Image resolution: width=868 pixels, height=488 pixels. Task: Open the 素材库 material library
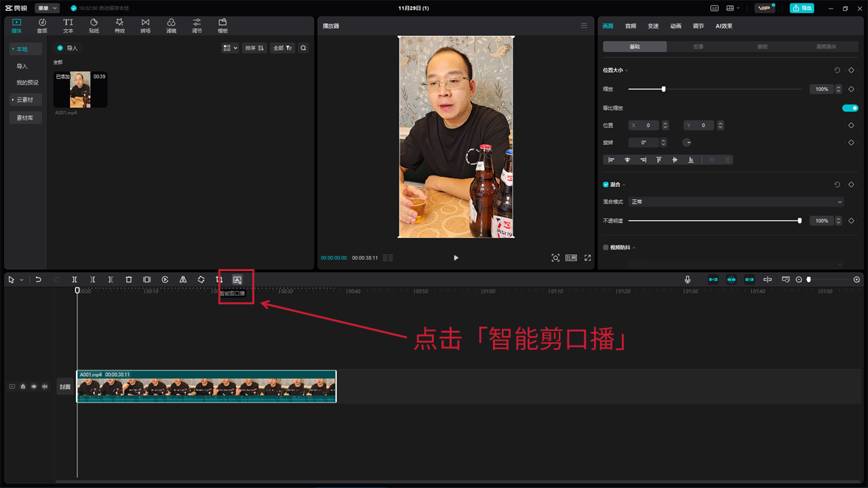click(26, 118)
